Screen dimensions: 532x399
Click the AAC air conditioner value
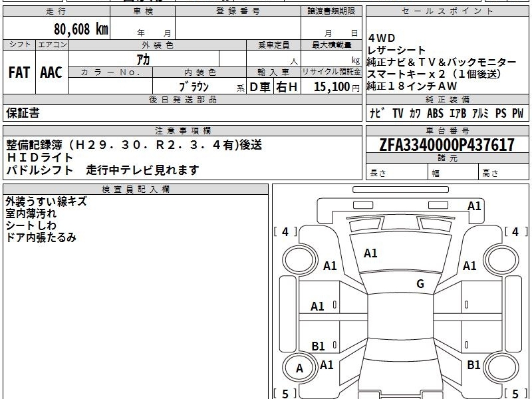(51, 72)
